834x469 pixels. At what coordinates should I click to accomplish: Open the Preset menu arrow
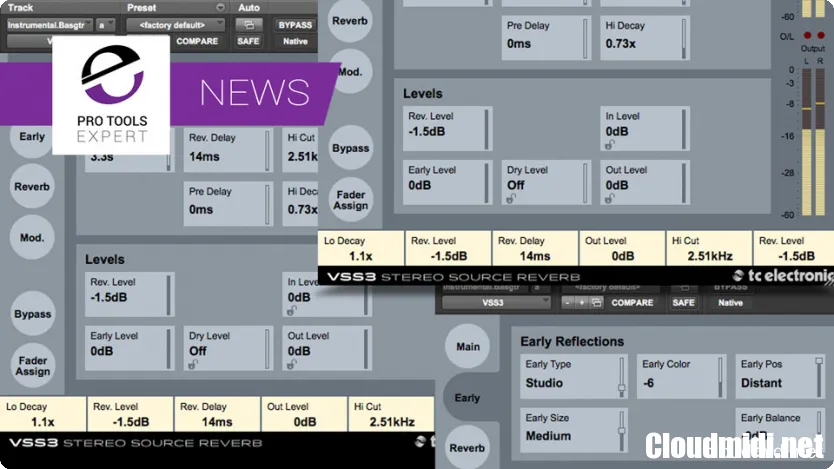(x=220, y=7)
